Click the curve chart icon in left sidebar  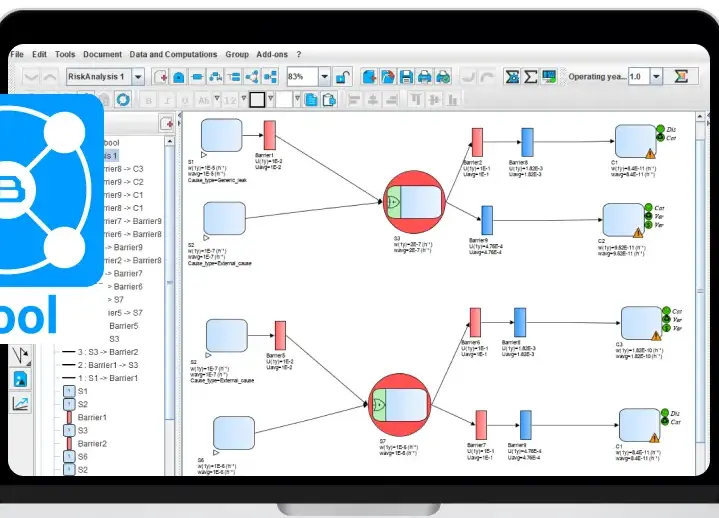click(x=21, y=403)
